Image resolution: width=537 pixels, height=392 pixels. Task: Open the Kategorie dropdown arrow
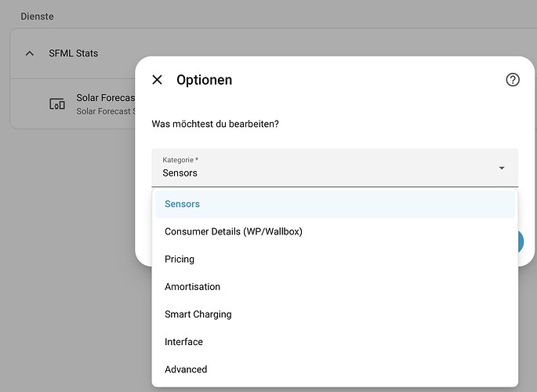point(502,168)
